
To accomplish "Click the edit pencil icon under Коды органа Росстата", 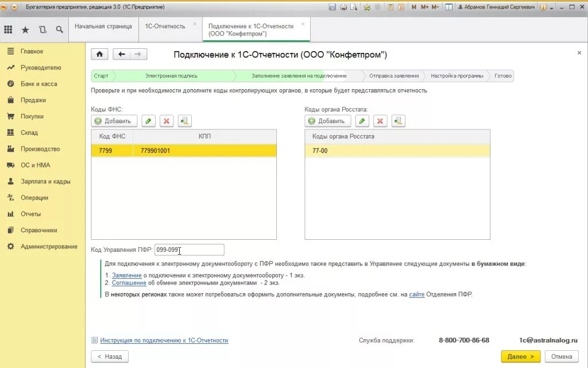I will coord(362,121).
